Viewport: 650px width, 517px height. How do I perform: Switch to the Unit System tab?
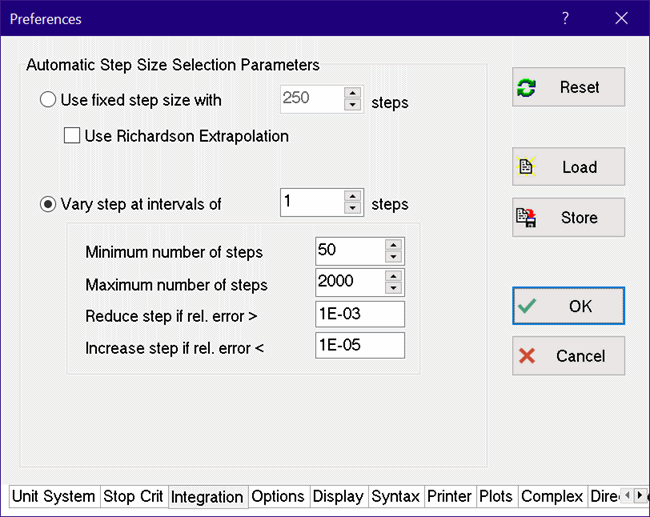pos(54,496)
